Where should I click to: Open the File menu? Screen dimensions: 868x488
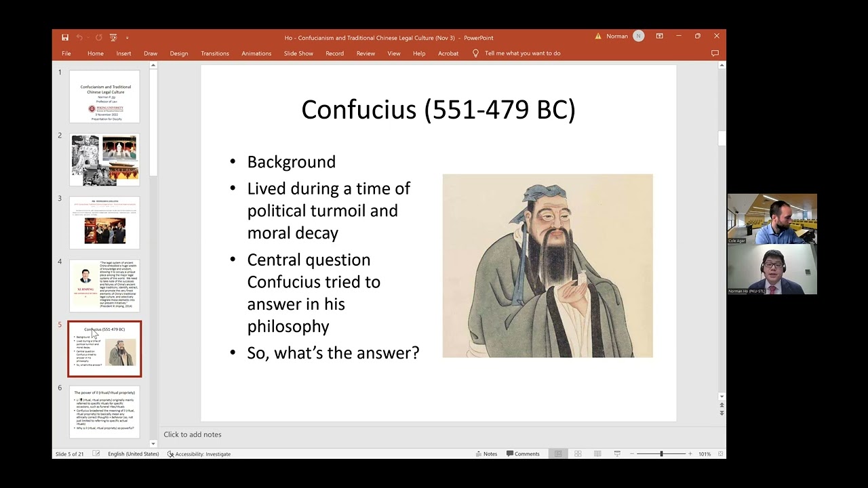66,54
